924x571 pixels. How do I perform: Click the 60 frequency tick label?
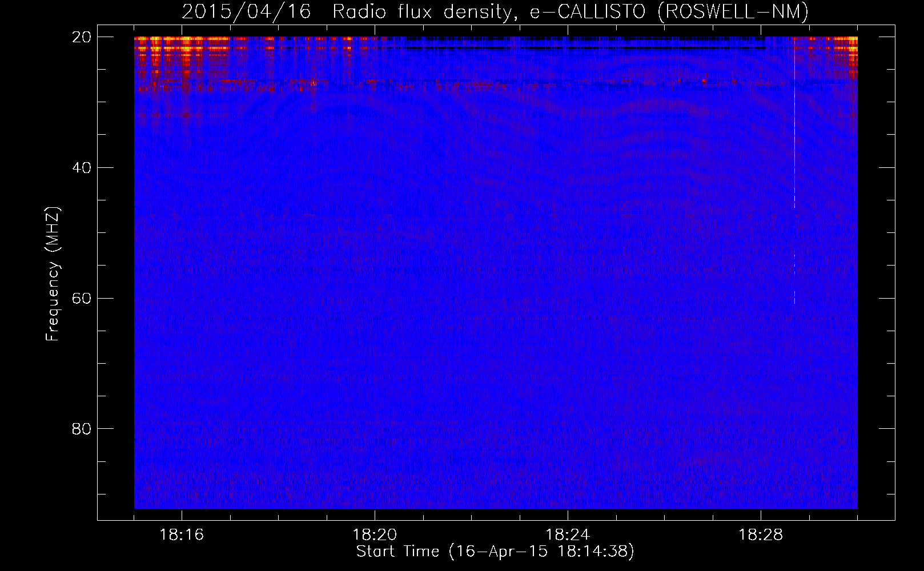coord(82,298)
